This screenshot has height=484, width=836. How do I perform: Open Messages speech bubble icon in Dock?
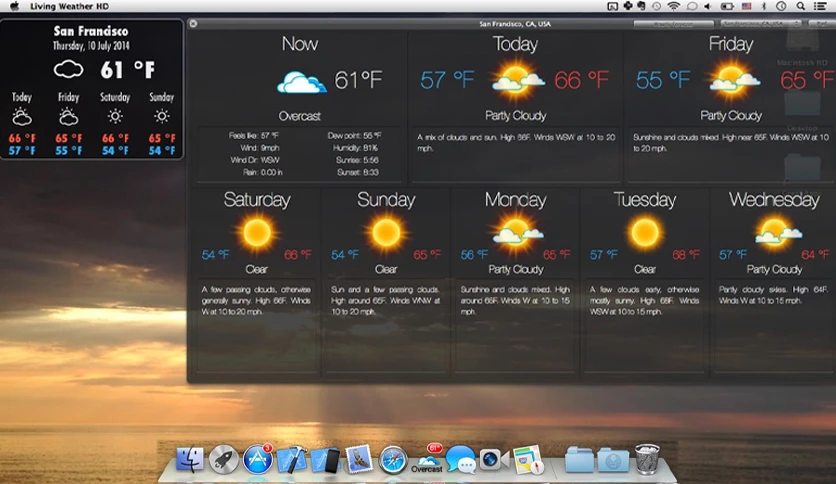(461, 459)
